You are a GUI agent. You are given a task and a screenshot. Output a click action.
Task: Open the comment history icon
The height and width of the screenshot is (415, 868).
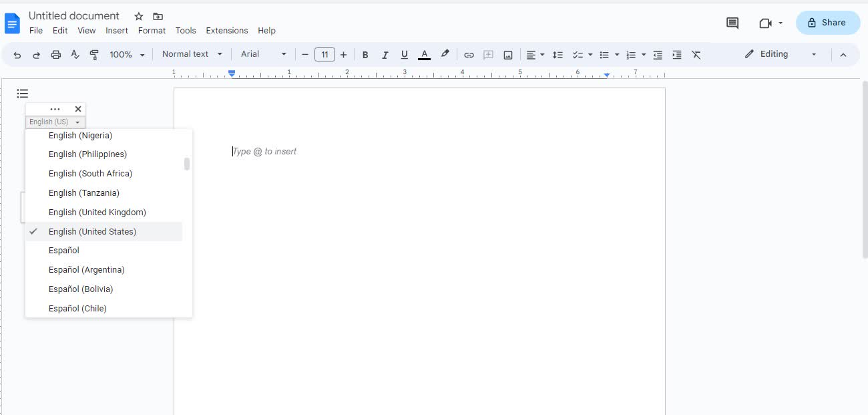732,23
